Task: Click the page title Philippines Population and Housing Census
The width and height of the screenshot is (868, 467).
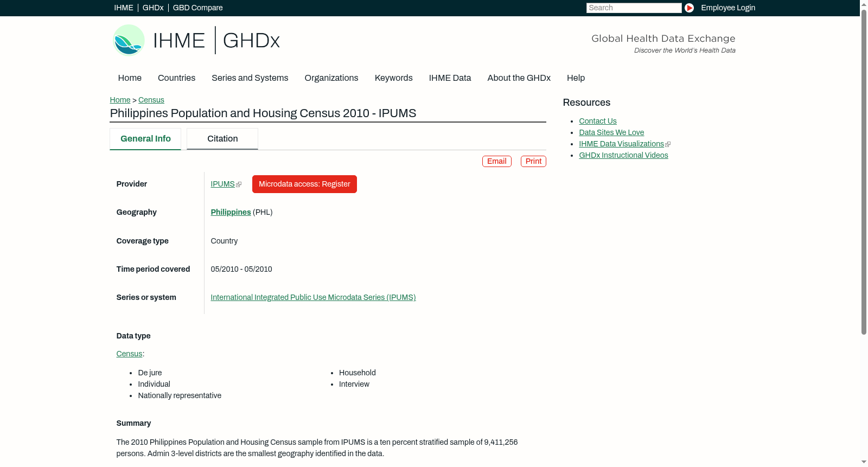Action: point(263,113)
